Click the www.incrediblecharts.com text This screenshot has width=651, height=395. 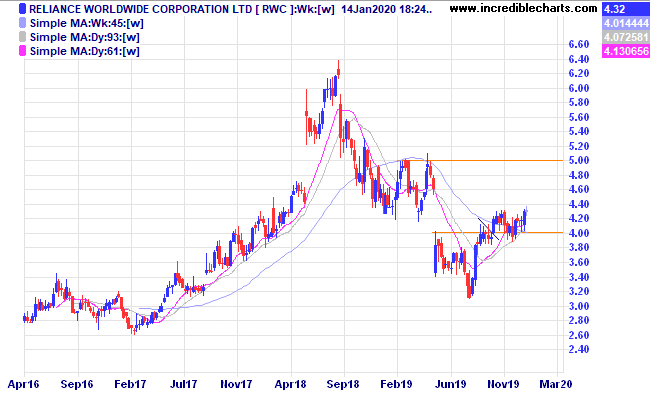(x=523, y=8)
